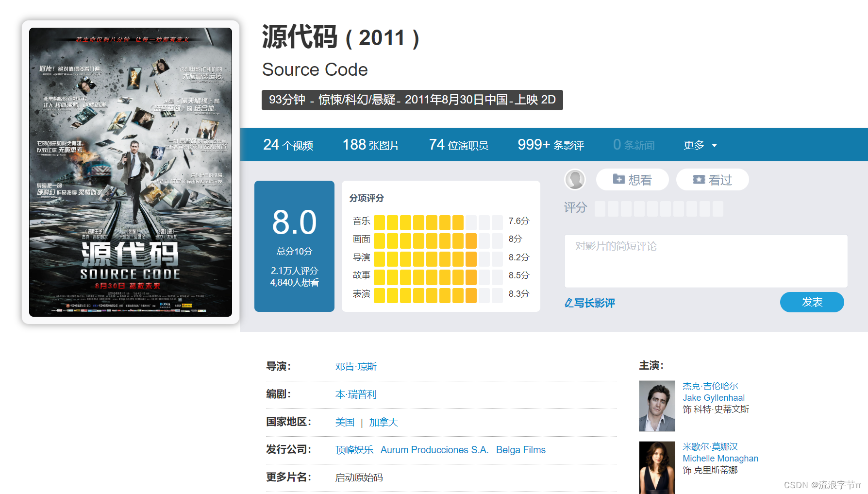
Task: Click the film info tag 93分钟 bar
Action: 412,100
